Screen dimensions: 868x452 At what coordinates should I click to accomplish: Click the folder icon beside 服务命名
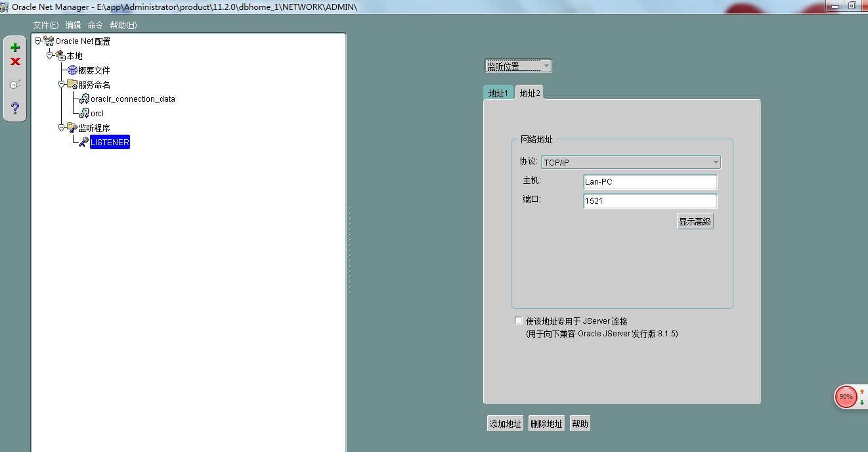[72, 84]
